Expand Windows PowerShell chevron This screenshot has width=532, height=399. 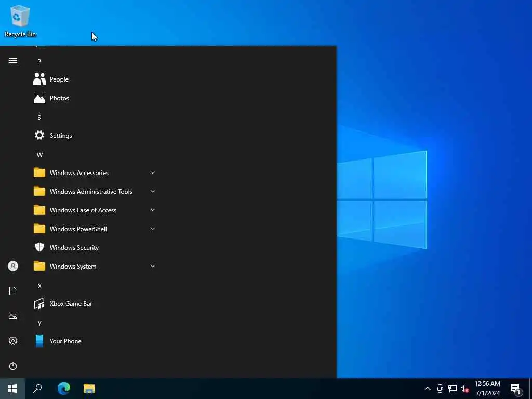[x=153, y=229]
